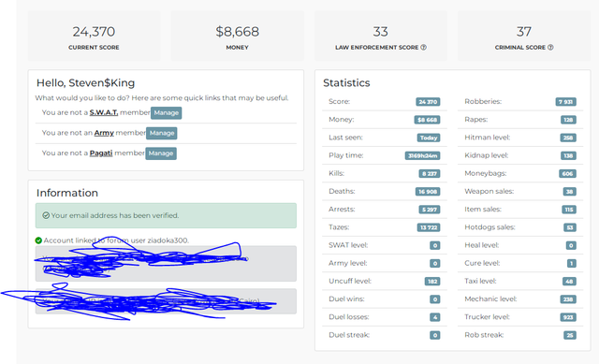
Task: Click the Law Enforcement Score help icon
Action: [x=423, y=48]
